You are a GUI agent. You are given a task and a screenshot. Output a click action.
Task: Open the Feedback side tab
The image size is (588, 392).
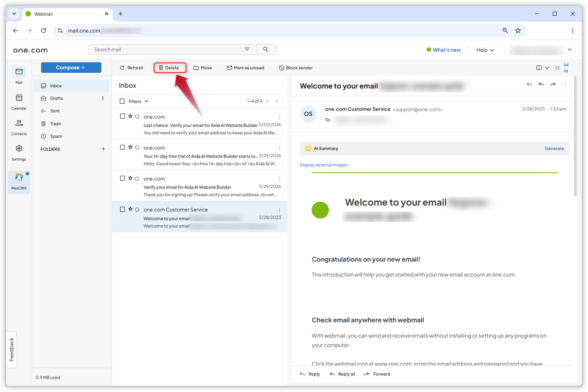click(11, 349)
